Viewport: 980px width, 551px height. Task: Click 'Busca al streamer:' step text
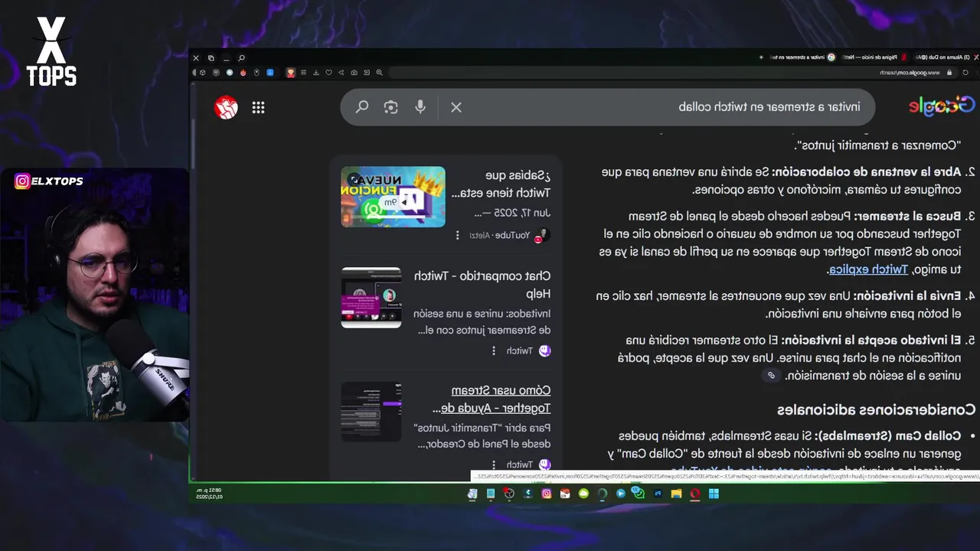[x=906, y=217]
